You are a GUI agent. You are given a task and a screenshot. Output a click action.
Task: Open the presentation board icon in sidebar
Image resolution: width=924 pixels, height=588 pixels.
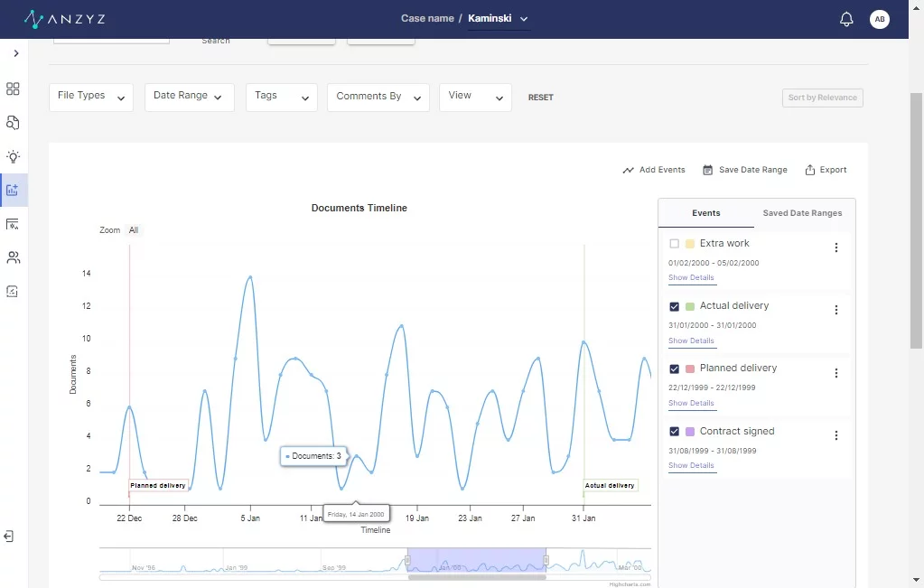[13, 224]
